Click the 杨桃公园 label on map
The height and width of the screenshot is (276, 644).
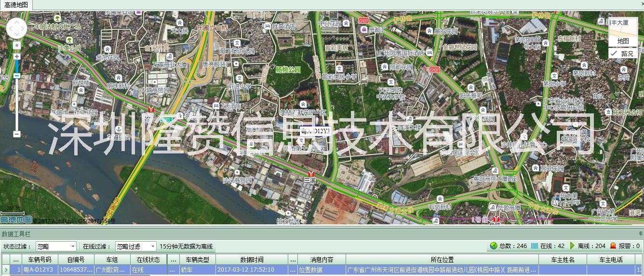[287, 70]
